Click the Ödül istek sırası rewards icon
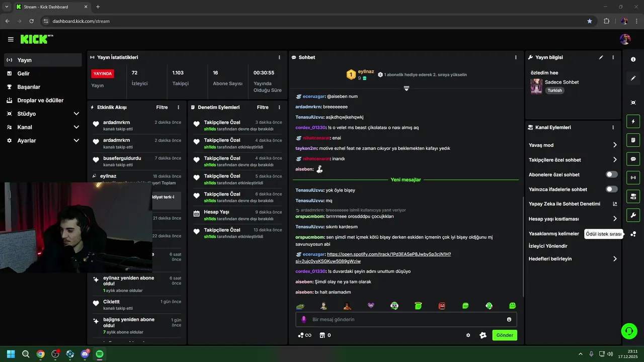Viewport: 644px width, 362px height. (633, 234)
